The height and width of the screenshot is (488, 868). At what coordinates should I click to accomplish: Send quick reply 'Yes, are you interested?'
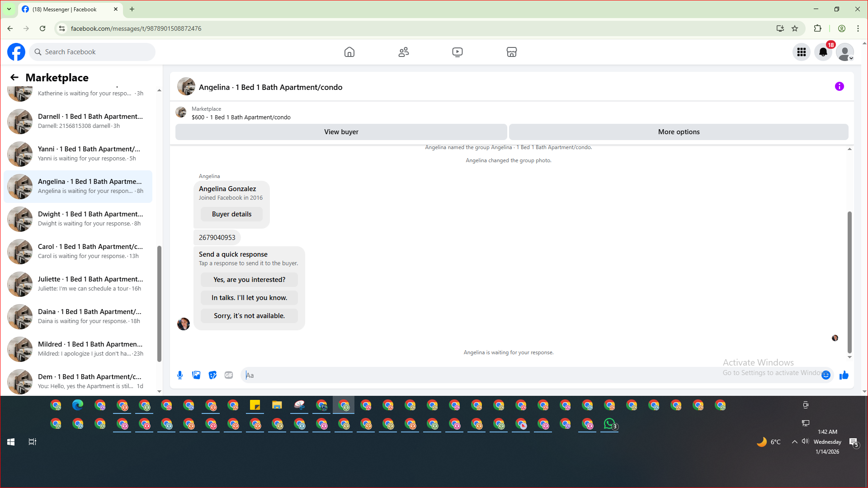pos(249,280)
